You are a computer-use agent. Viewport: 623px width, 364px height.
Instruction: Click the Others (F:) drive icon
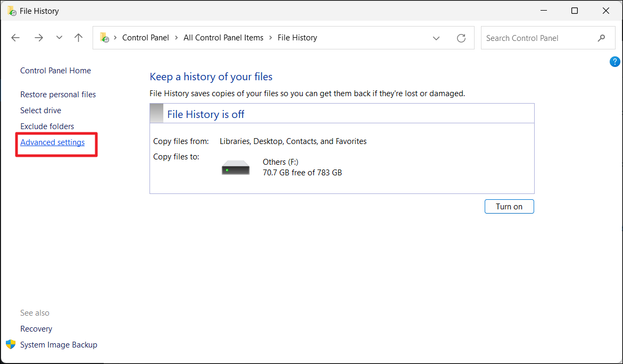[x=236, y=167]
